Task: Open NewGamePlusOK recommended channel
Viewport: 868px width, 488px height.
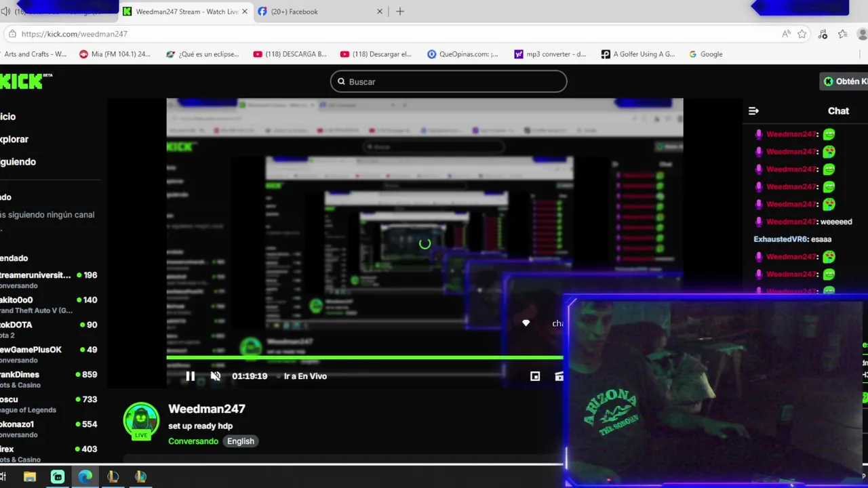Action: (x=49, y=354)
